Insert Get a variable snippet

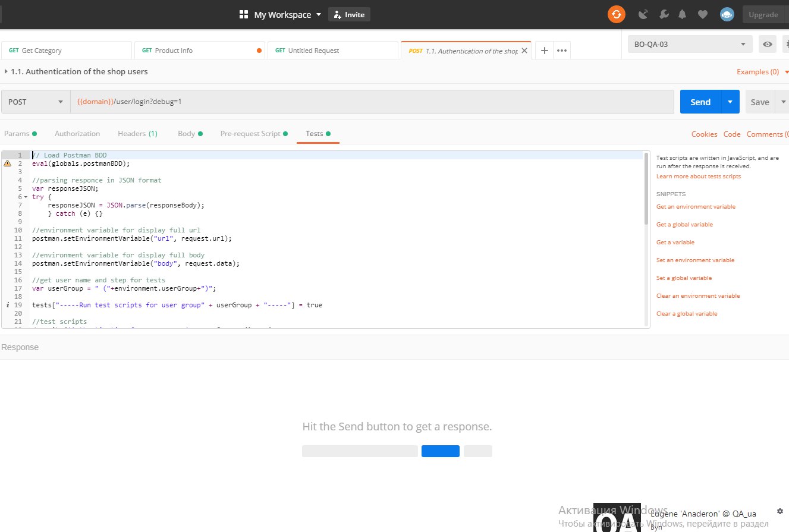[675, 243]
